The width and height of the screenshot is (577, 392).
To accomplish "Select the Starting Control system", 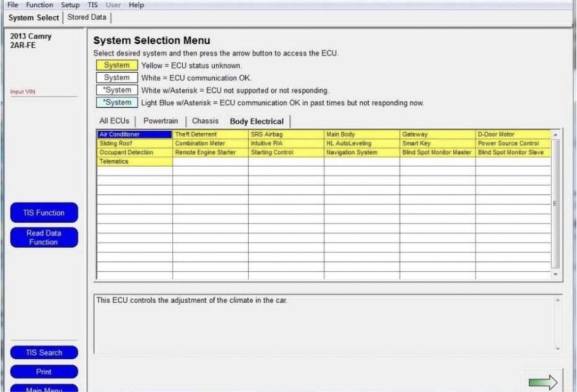I will coord(286,152).
